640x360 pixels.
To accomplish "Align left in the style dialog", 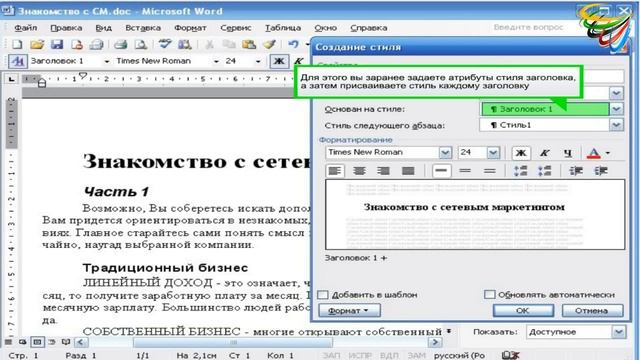I will (335, 171).
